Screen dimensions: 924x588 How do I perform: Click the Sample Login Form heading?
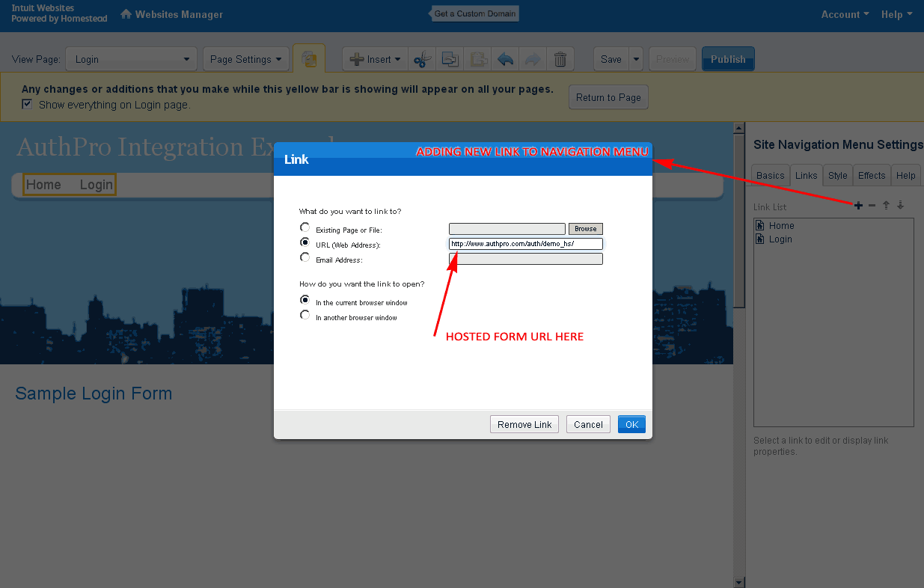coord(94,393)
